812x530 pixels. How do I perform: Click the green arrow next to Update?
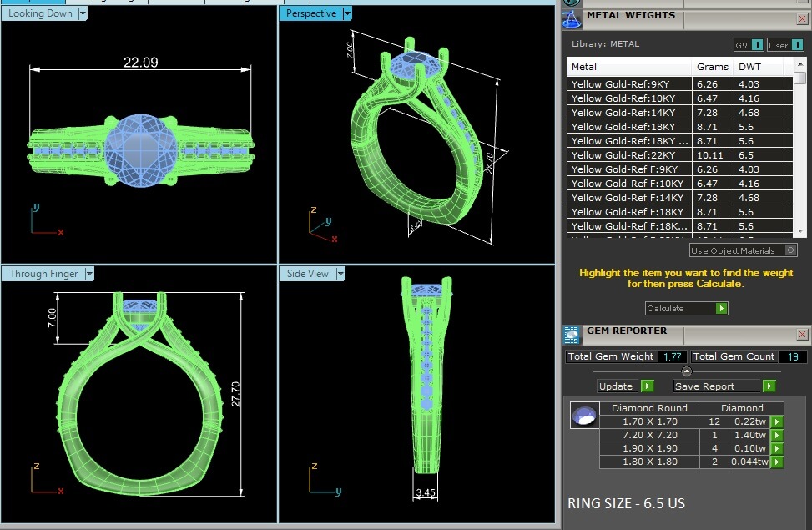[648, 386]
